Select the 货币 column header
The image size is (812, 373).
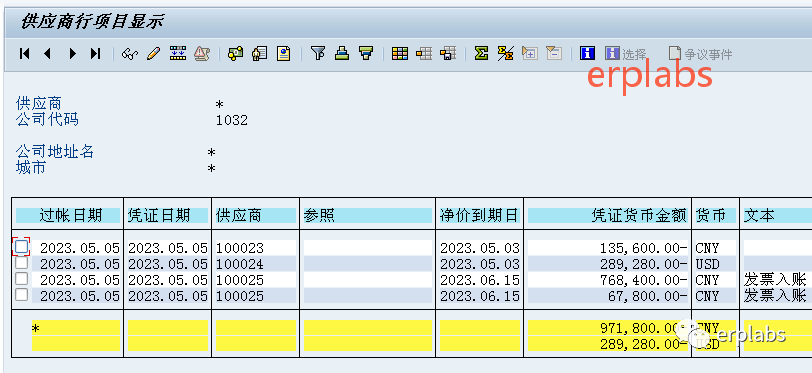[715, 215]
